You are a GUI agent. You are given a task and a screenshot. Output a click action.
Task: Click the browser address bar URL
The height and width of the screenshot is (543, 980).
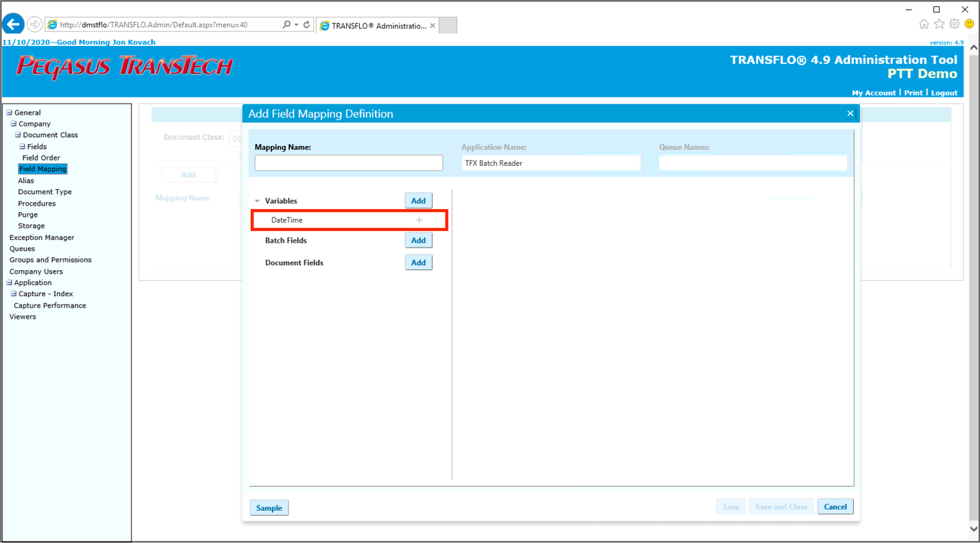tap(154, 25)
